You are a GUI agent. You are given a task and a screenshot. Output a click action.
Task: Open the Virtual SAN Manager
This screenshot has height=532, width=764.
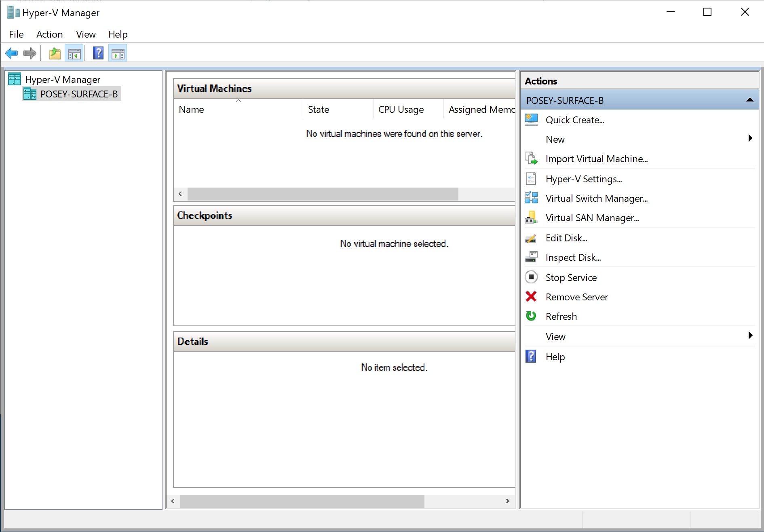pyautogui.click(x=592, y=217)
